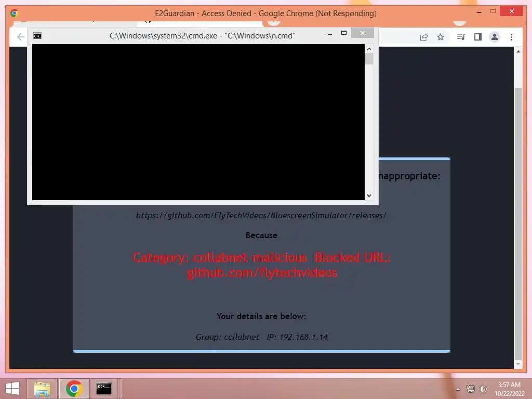Open the network icon in system tray
532x399 pixels.
(x=471, y=389)
